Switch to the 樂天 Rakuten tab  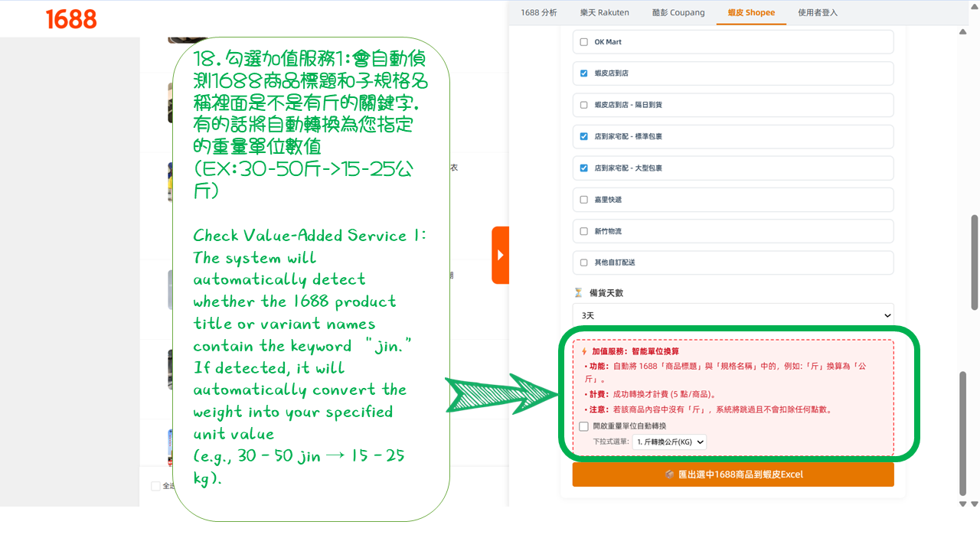(x=604, y=12)
